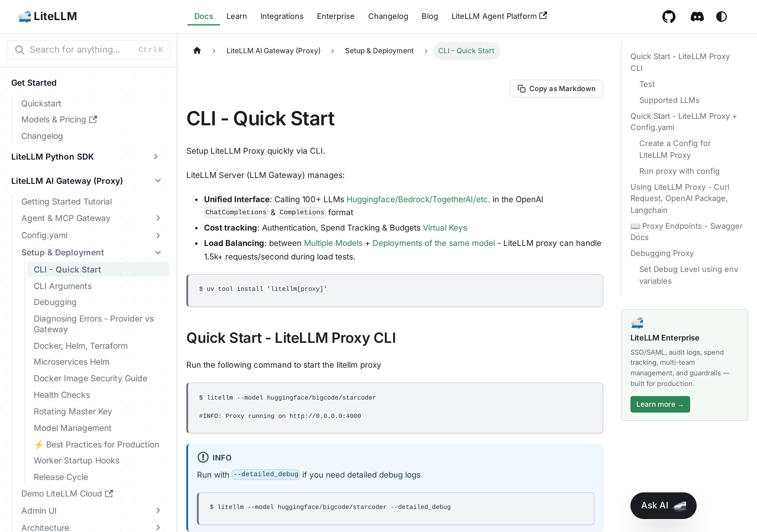This screenshot has height=532, width=757.
Task: Open Diagnosing Errors - Provider vs Gateway
Action: pyautogui.click(x=94, y=324)
